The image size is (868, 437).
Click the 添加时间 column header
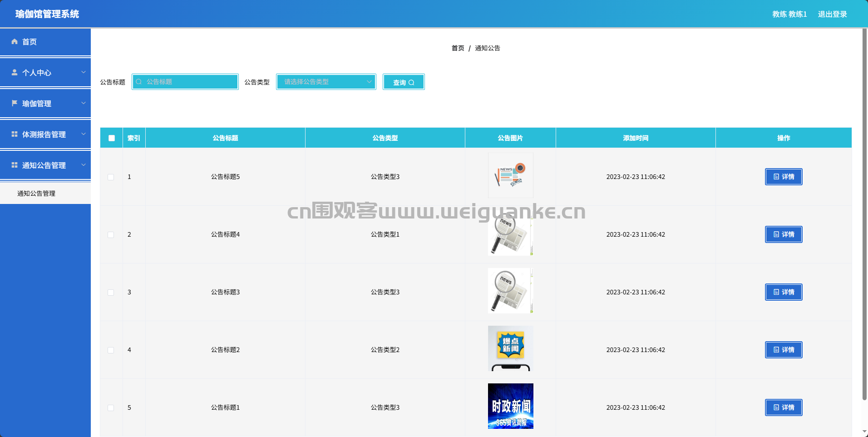click(x=636, y=138)
